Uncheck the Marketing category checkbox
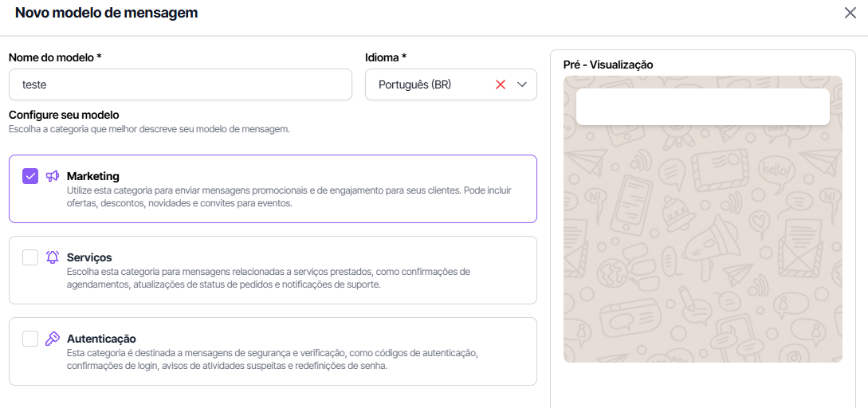This screenshot has width=868, height=408. point(30,176)
